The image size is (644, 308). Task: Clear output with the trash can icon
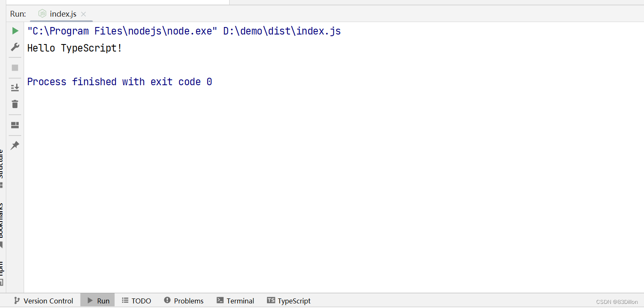pos(15,104)
